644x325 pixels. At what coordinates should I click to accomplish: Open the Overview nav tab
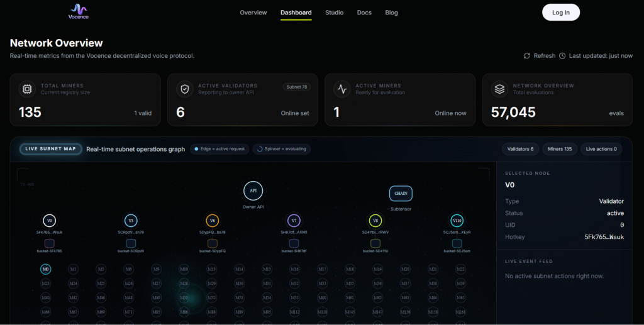coord(253,13)
